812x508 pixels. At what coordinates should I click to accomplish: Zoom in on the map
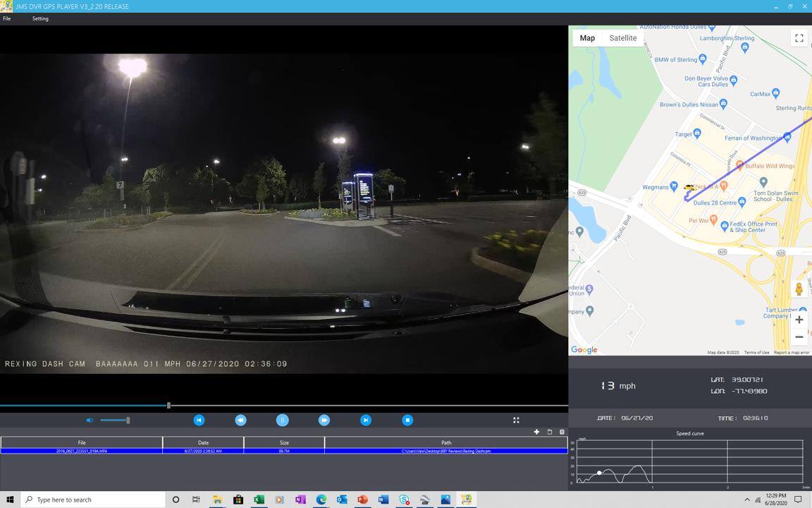pyautogui.click(x=799, y=320)
